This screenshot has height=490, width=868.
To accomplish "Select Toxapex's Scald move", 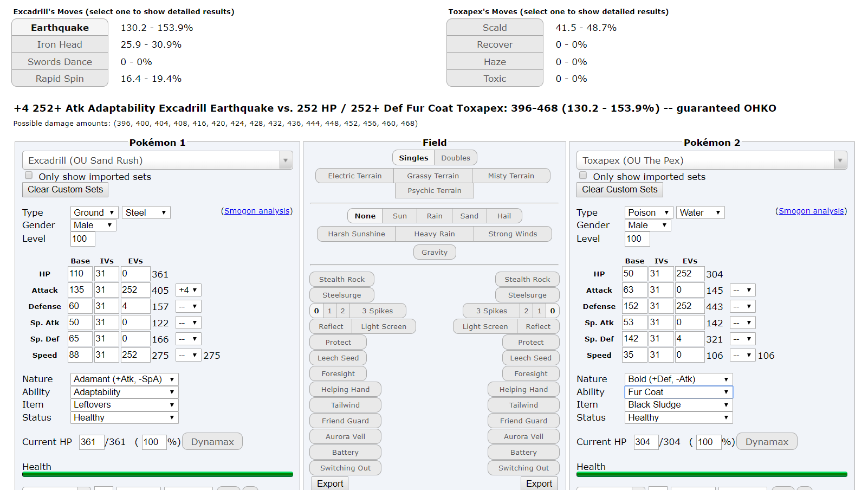I will point(495,28).
